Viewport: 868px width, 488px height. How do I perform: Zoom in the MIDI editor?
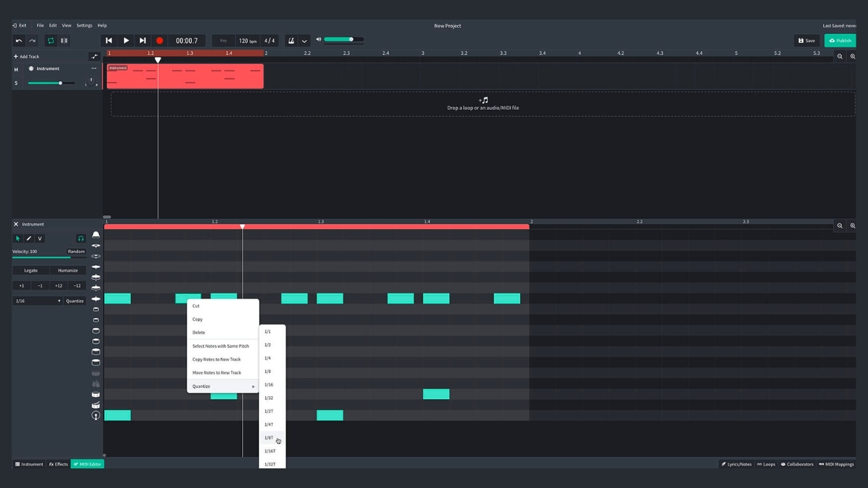853,226
